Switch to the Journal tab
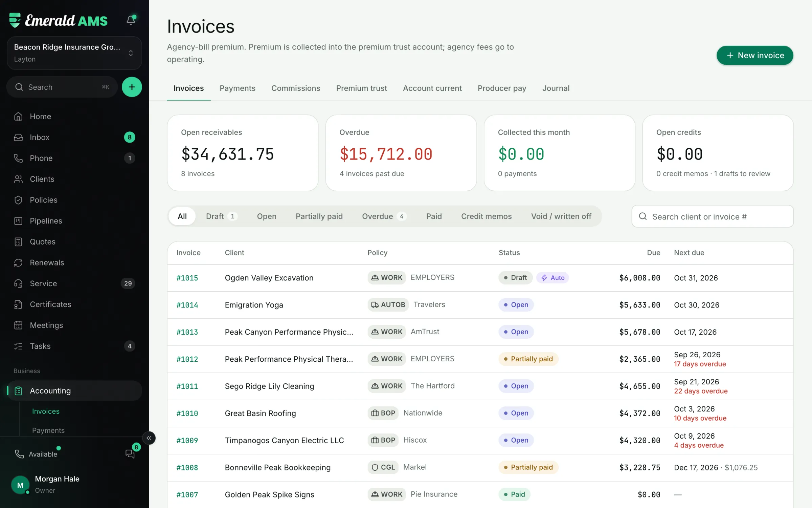812x508 pixels. pyautogui.click(x=556, y=88)
